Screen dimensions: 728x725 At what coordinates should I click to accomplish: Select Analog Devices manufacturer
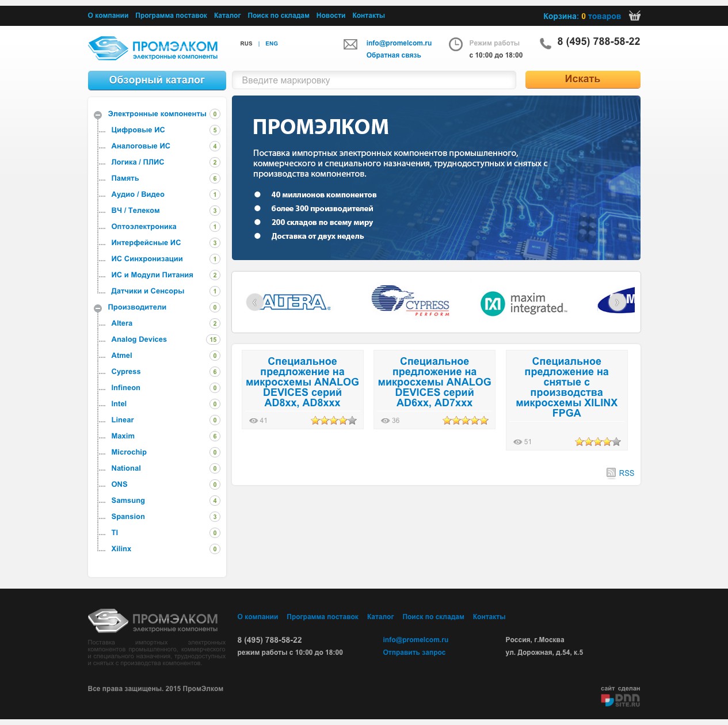[x=139, y=339]
